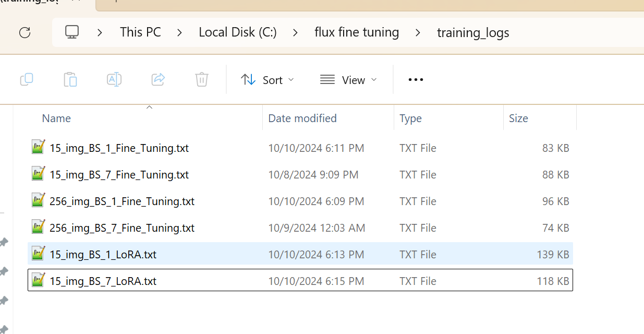Click the Delete trash icon
Image resolution: width=644 pixels, height=334 pixels.
click(x=202, y=79)
